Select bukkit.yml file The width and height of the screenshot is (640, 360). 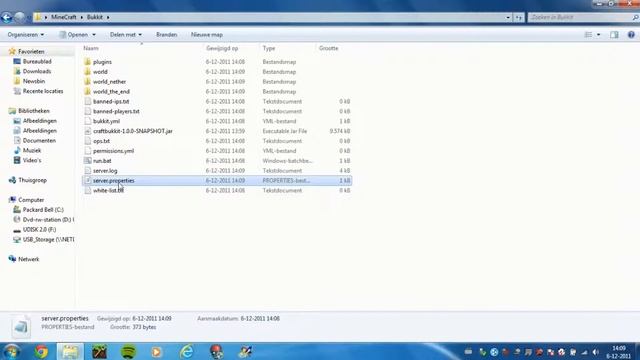106,121
